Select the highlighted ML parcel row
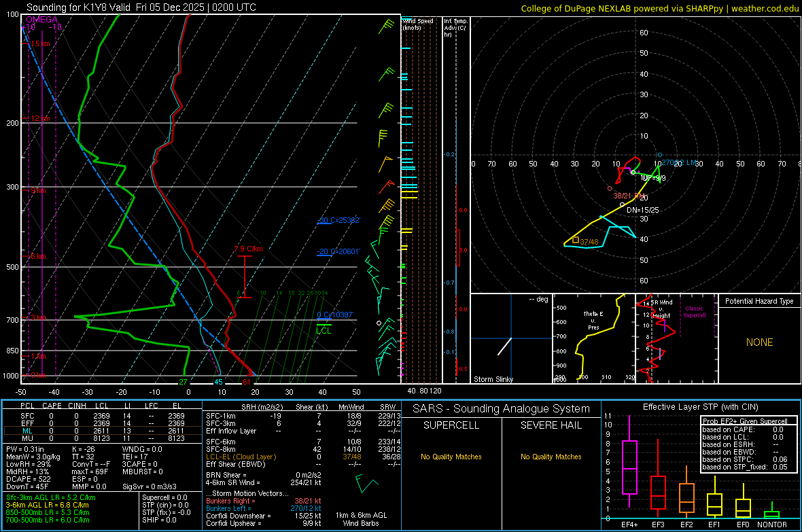 coord(103,431)
